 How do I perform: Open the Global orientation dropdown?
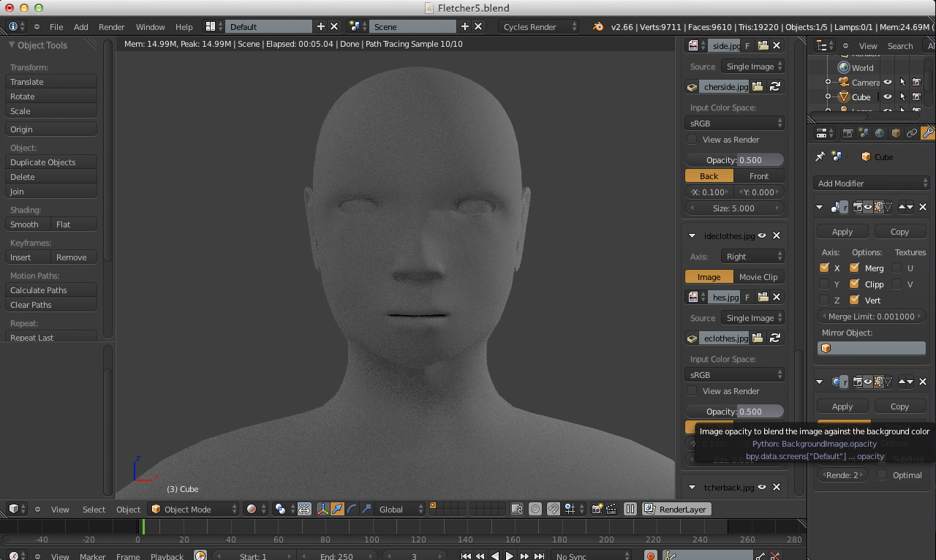click(x=400, y=509)
